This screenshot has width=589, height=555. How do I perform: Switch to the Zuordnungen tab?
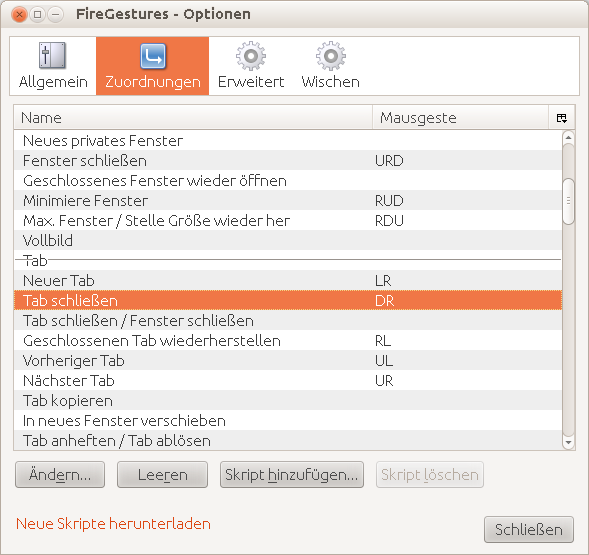coord(153,66)
